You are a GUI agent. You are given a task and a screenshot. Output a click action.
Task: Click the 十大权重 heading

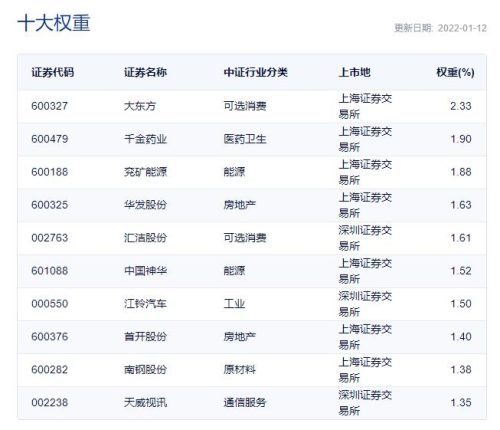[54, 23]
